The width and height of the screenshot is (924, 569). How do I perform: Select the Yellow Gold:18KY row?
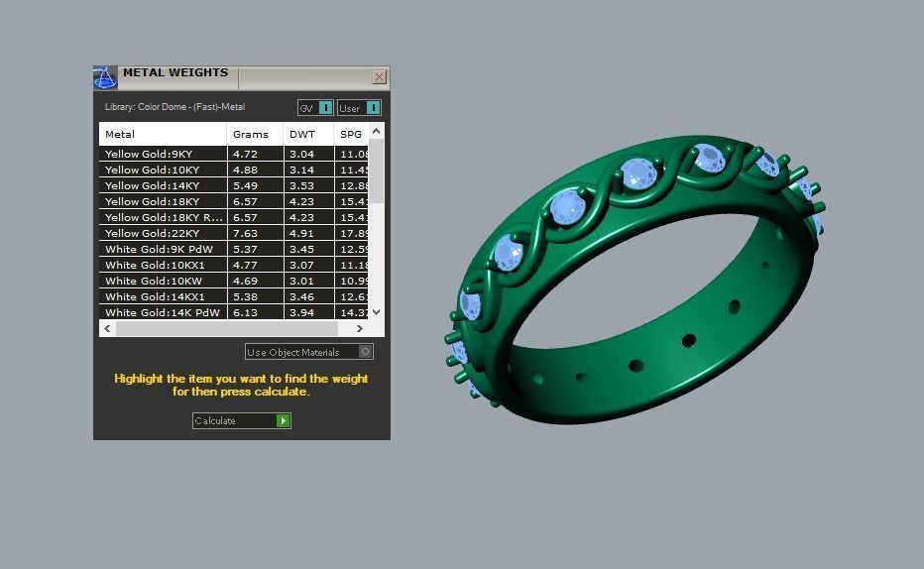[x=233, y=201]
